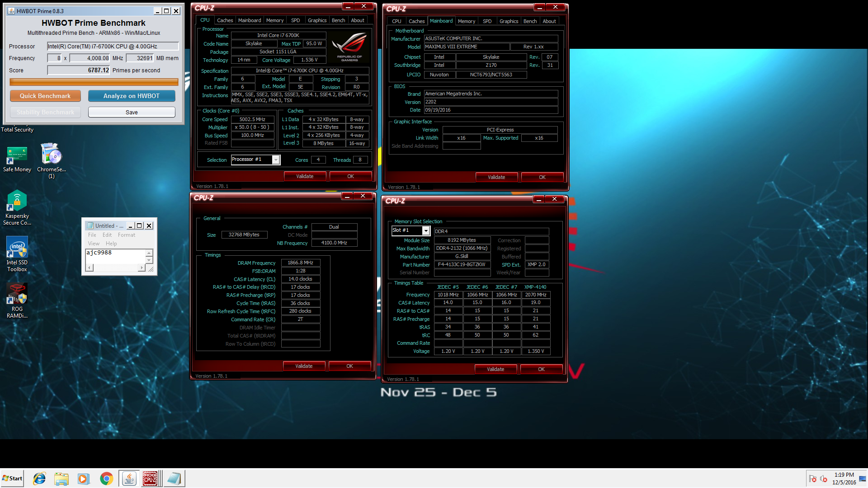
Task: Click Validate in the Memory timings window
Action: coord(304,366)
